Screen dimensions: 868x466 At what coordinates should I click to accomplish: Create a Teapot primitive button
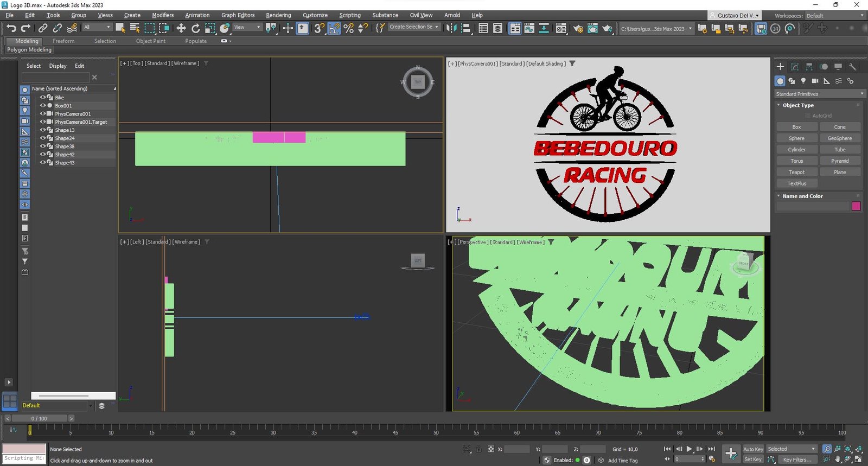pos(796,172)
